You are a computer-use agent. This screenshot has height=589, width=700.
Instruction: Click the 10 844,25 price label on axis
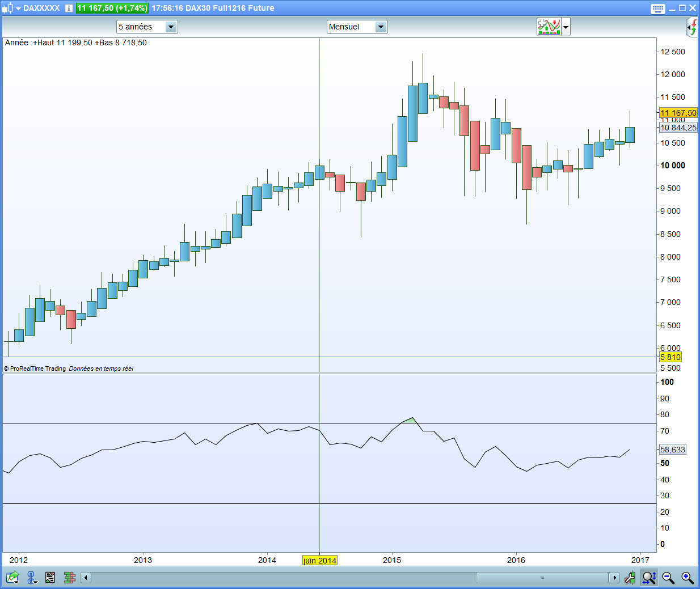(678, 128)
